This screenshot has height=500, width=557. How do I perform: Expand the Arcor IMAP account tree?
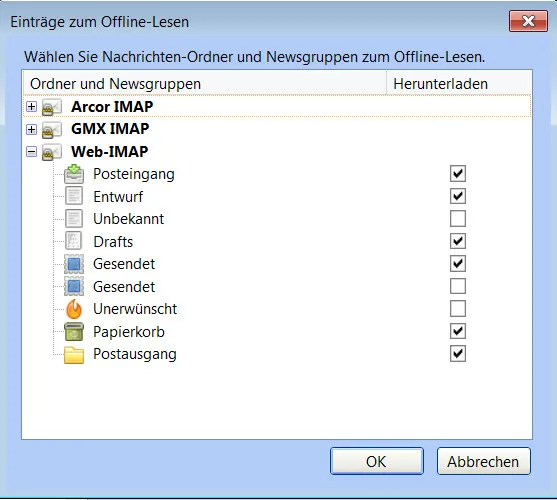[32, 107]
